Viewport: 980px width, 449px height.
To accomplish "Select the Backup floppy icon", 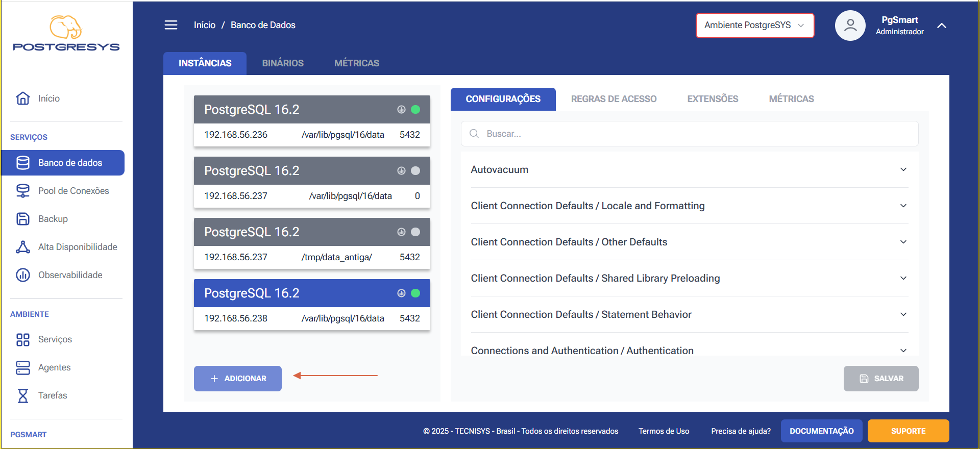I will [23, 219].
